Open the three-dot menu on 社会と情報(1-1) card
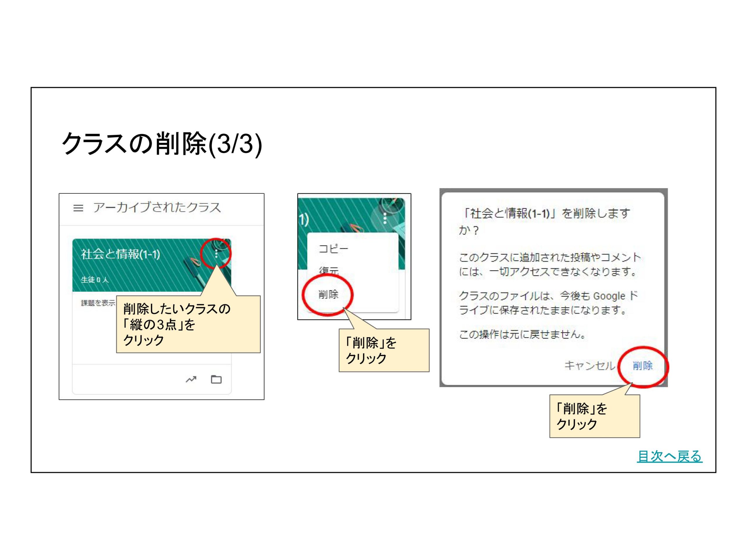Image resolution: width=747 pixels, height=560 pixels. coord(216,254)
